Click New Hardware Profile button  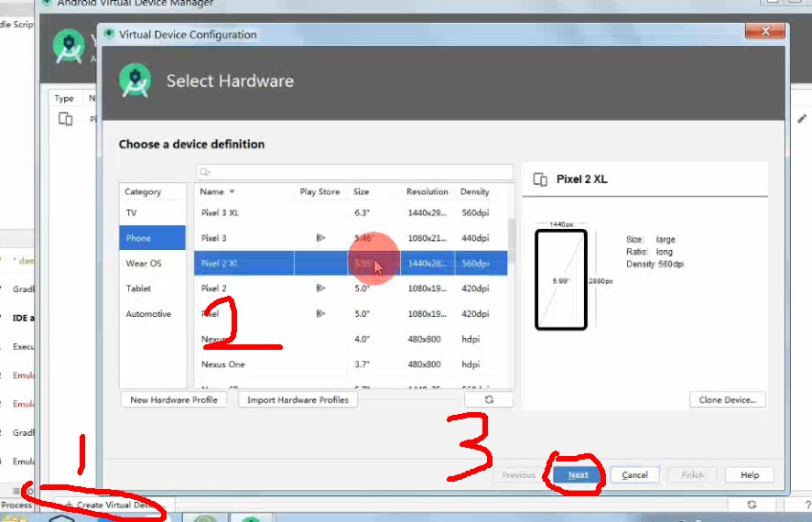coord(174,400)
